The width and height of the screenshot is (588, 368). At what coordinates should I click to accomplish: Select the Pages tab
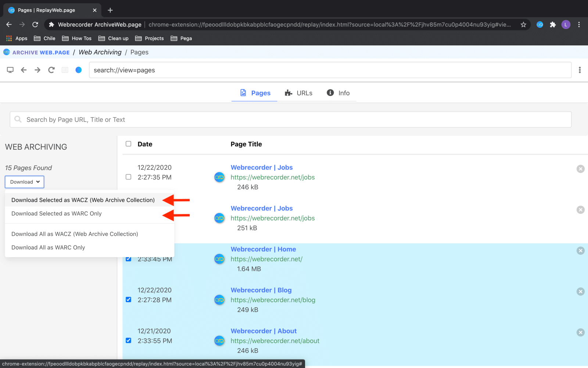click(x=255, y=93)
